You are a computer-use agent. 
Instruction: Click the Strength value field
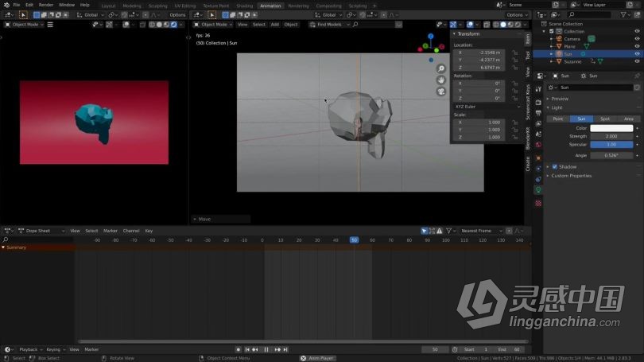point(611,136)
